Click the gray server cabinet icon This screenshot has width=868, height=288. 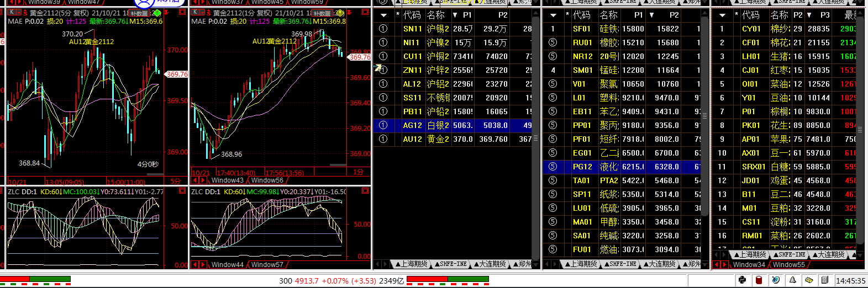825,280
